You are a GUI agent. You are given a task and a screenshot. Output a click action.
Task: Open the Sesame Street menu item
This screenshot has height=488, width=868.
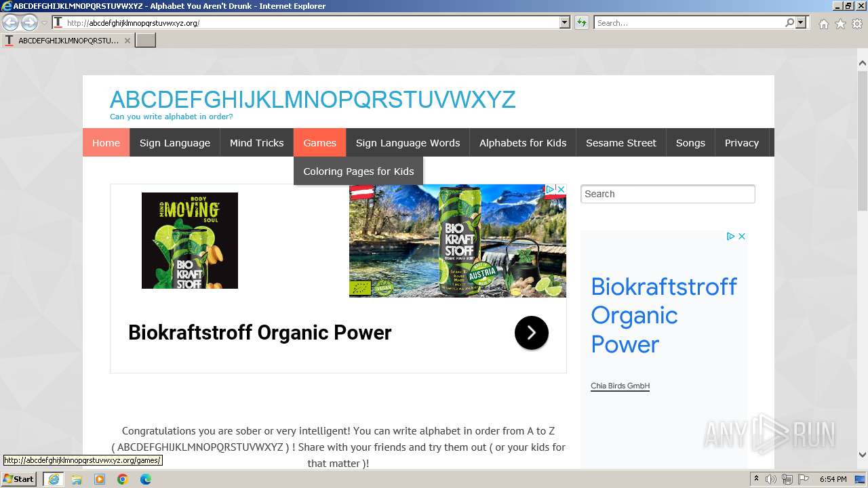click(x=621, y=142)
